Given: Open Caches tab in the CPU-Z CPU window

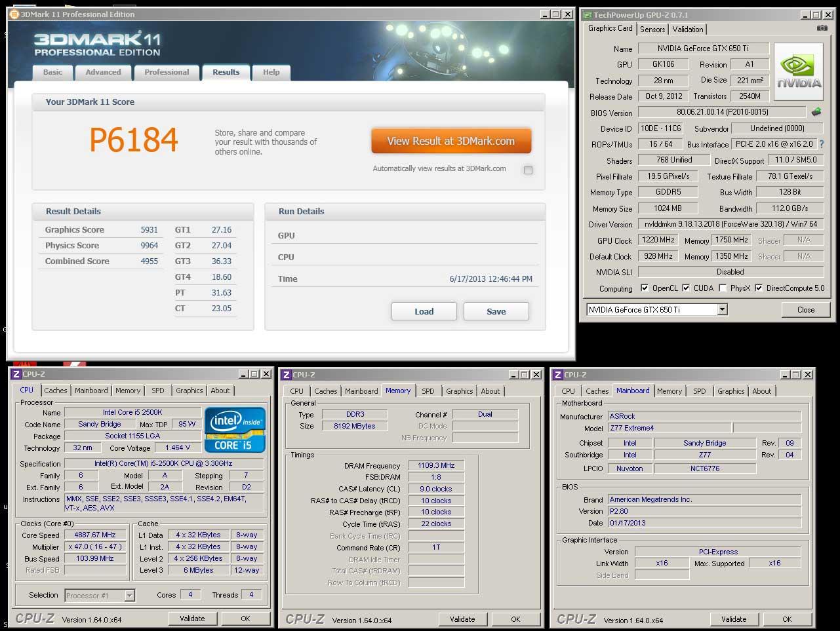Looking at the screenshot, I should coord(56,391).
